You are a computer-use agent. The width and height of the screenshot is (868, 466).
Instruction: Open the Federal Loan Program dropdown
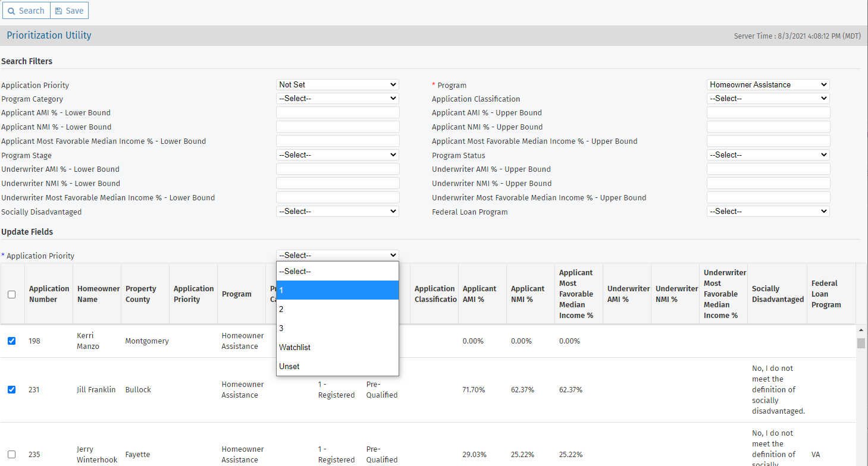[x=767, y=211]
